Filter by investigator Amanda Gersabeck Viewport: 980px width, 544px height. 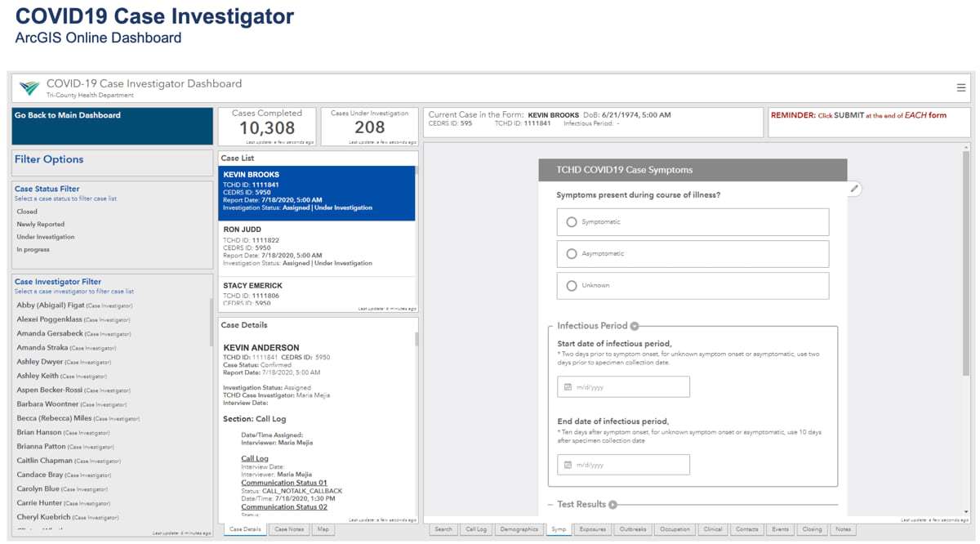[x=73, y=333]
